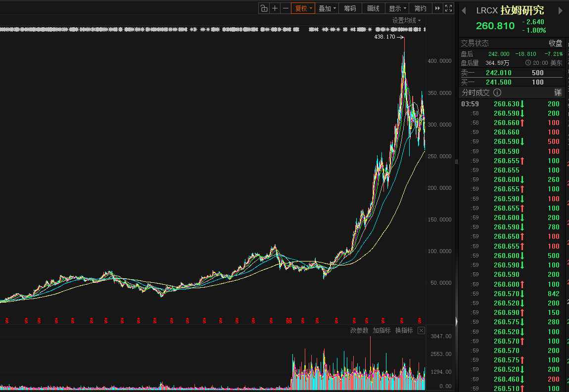
Task: Click the 400.0000 price axis label
Action: click(x=439, y=61)
